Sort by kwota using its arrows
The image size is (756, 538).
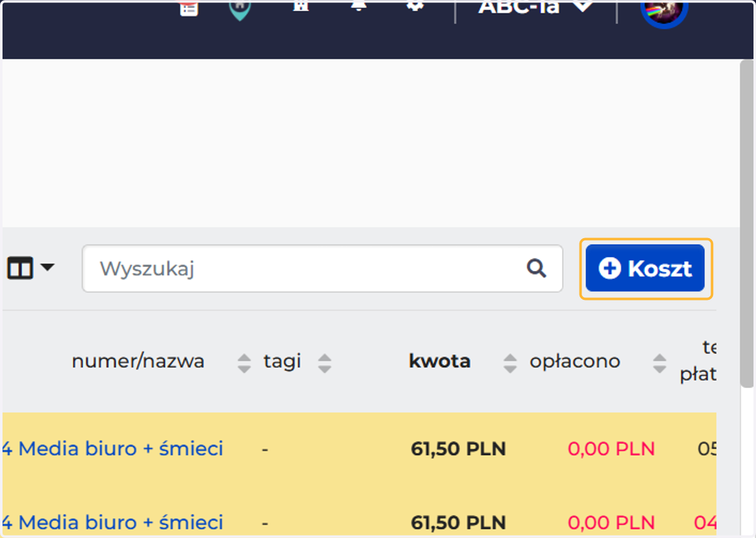(x=510, y=363)
